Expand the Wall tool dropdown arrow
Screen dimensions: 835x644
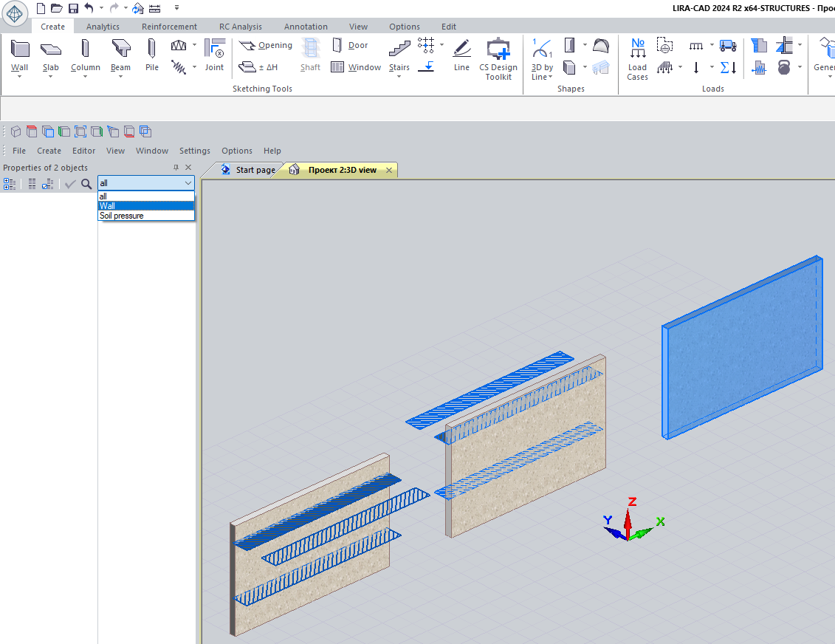19,76
